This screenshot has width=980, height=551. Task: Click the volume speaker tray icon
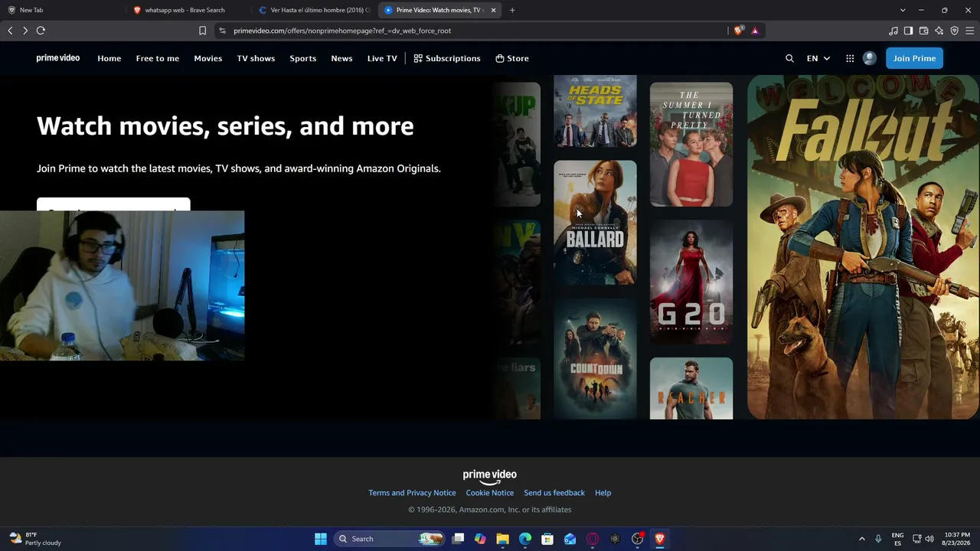click(929, 539)
